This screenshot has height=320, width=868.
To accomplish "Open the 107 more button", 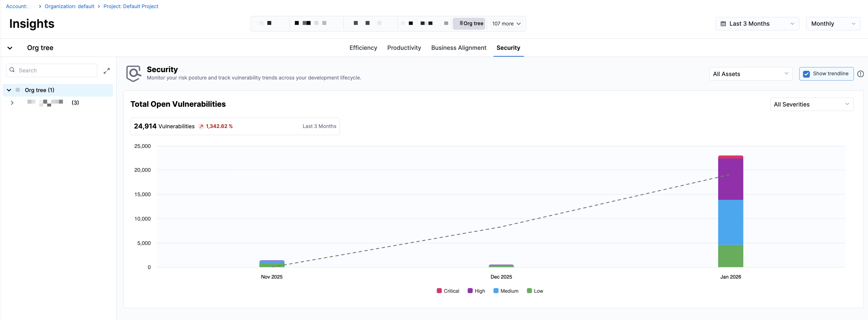I will [506, 24].
